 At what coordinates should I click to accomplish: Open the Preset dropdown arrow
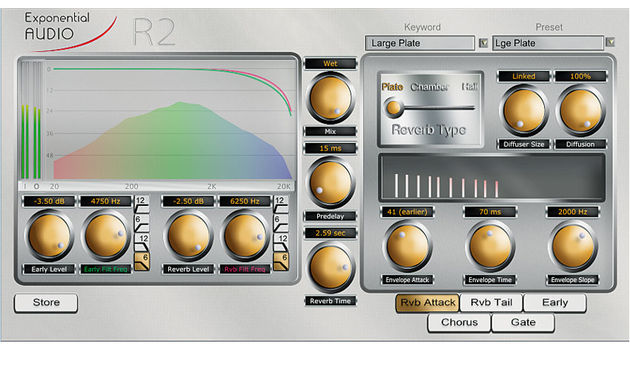pos(610,42)
